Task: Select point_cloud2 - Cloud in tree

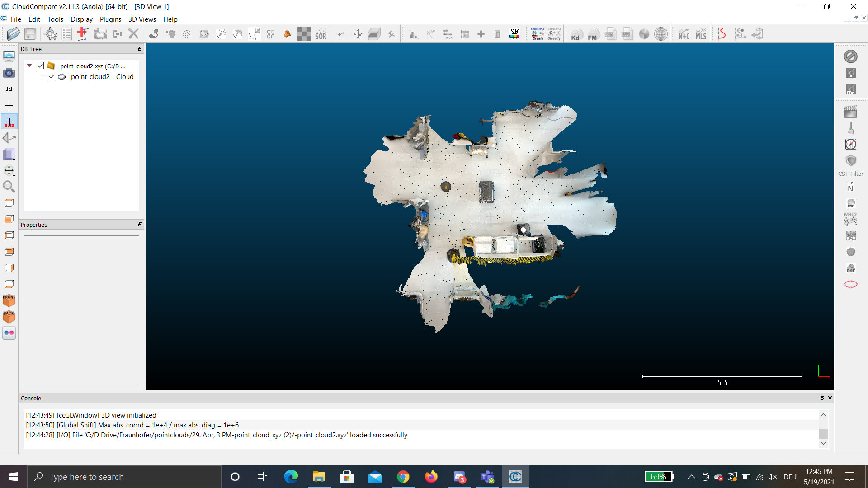Action: 101,76
